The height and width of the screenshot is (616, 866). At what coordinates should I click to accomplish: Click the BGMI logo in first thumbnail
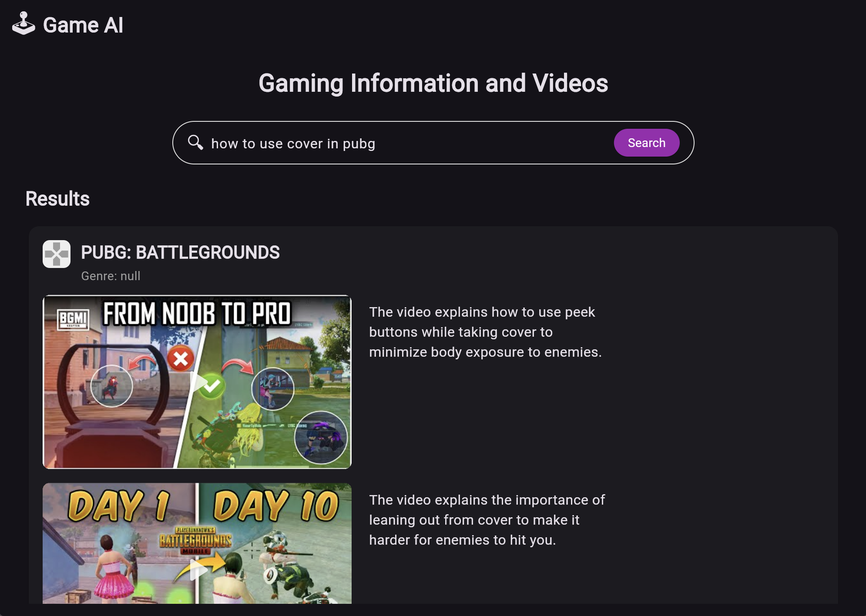pyautogui.click(x=73, y=319)
